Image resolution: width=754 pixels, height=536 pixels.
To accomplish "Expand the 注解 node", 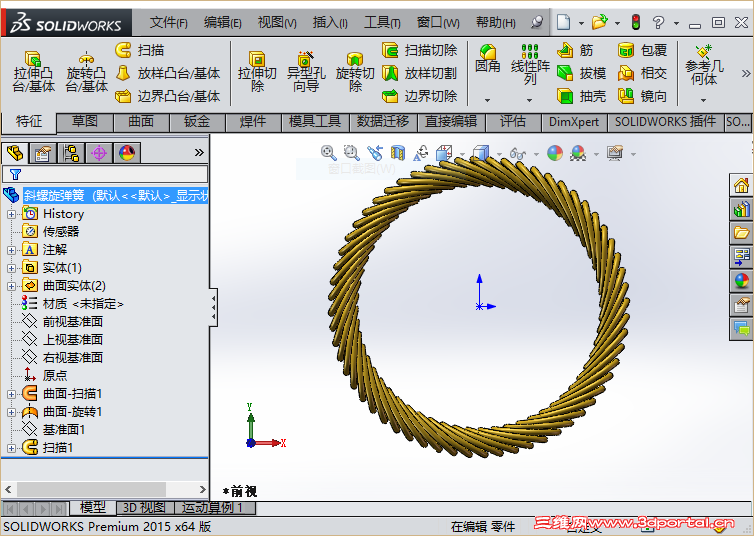I will pyautogui.click(x=11, y=250).
